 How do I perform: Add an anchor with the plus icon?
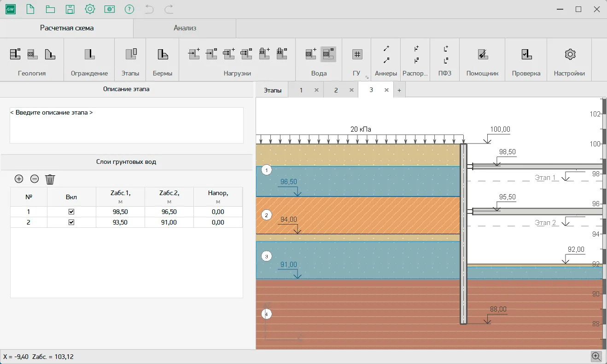point(386,48)
